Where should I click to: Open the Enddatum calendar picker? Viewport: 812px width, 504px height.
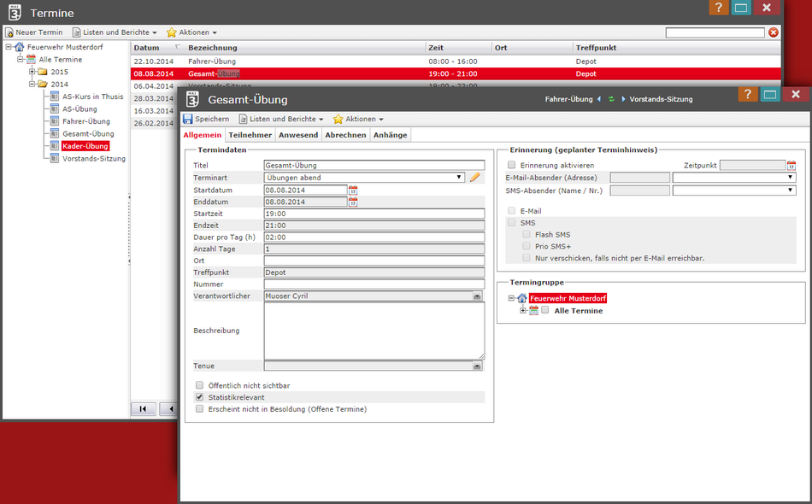coord(353,202)
